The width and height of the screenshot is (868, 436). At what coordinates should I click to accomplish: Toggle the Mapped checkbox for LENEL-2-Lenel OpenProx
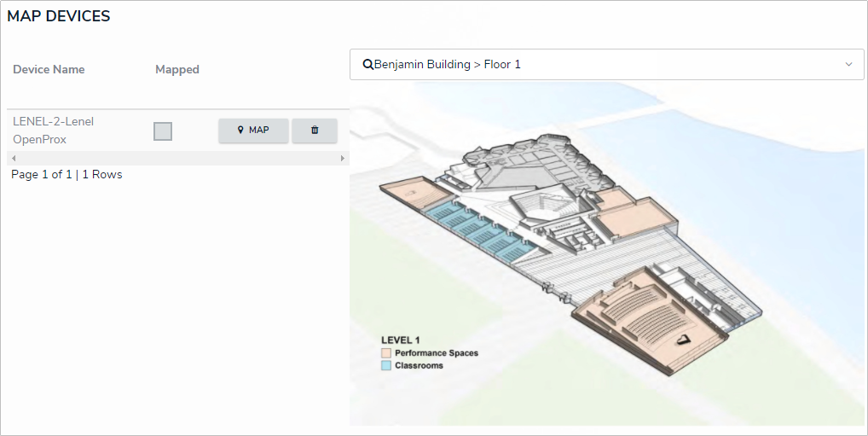point(163,131)
